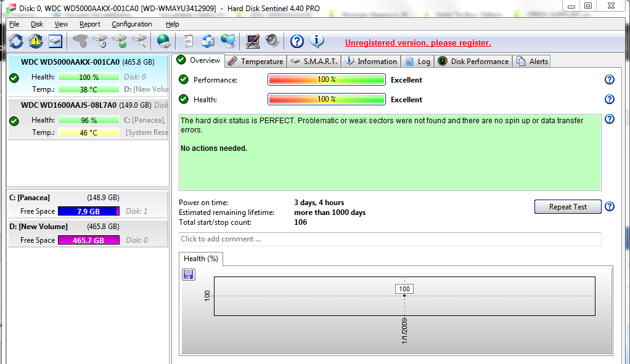Click the help icon next to Performance bar
Viewport: 630px width, 364px height.
(x=610, y=79)
